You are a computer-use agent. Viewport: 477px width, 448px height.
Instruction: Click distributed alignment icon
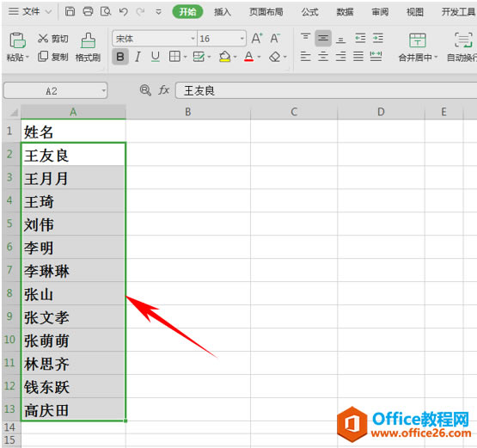coord(376,57)
